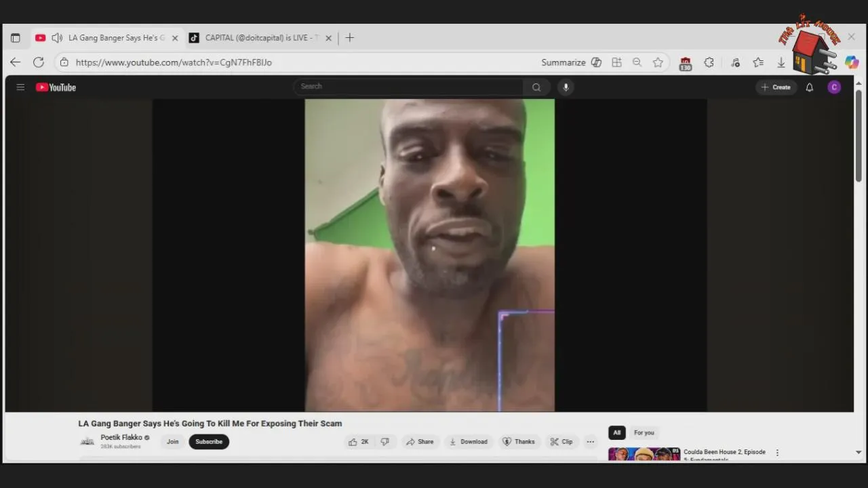This screenshot has height=488, width=868.
Task: Create a Clip of the video
Action: click(x=561, y=442)
